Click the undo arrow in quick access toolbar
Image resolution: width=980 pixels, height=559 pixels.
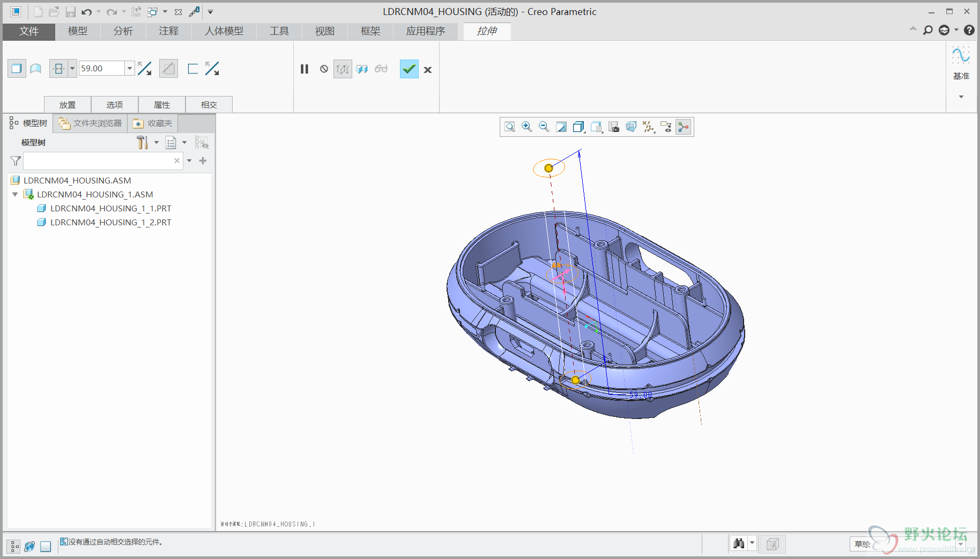tap(86, 12)
